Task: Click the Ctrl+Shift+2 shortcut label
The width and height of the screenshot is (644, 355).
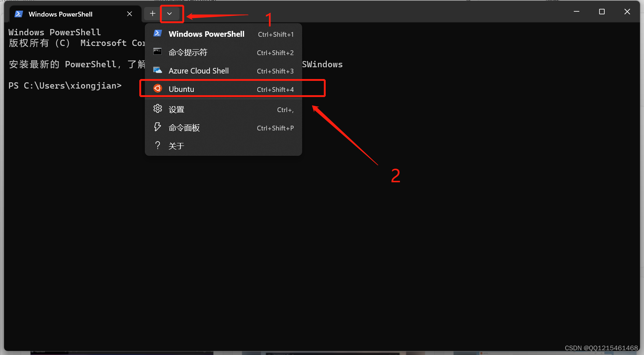Action: [275, 53]
